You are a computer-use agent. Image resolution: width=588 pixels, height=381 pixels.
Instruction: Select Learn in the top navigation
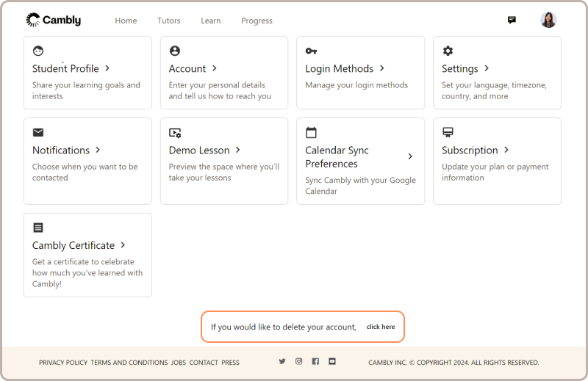pos(211,21)
